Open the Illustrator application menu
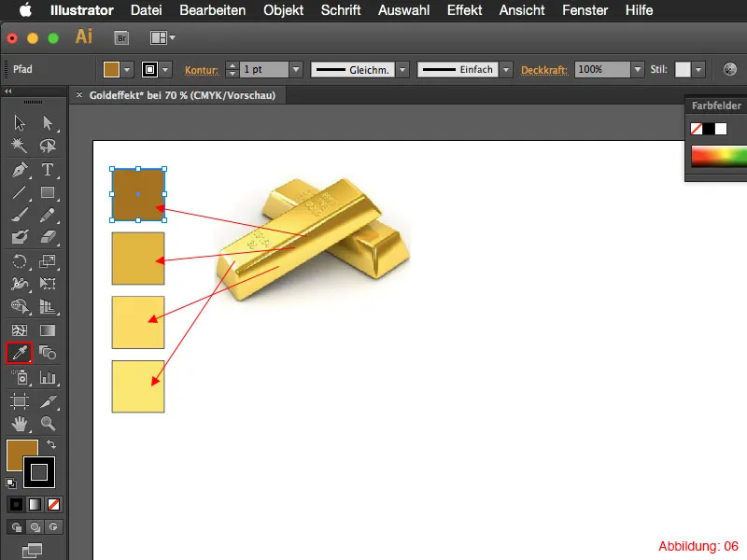 (x=82, y=10)
